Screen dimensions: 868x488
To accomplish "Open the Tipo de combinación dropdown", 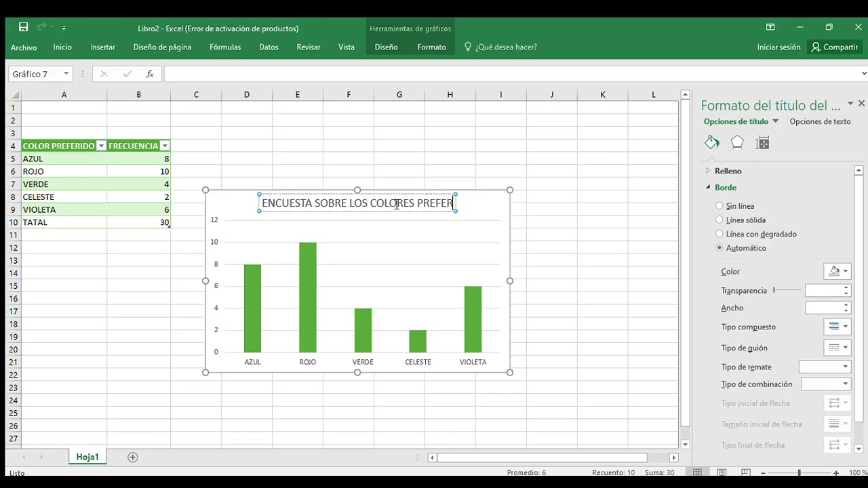I will pos(826,384).
